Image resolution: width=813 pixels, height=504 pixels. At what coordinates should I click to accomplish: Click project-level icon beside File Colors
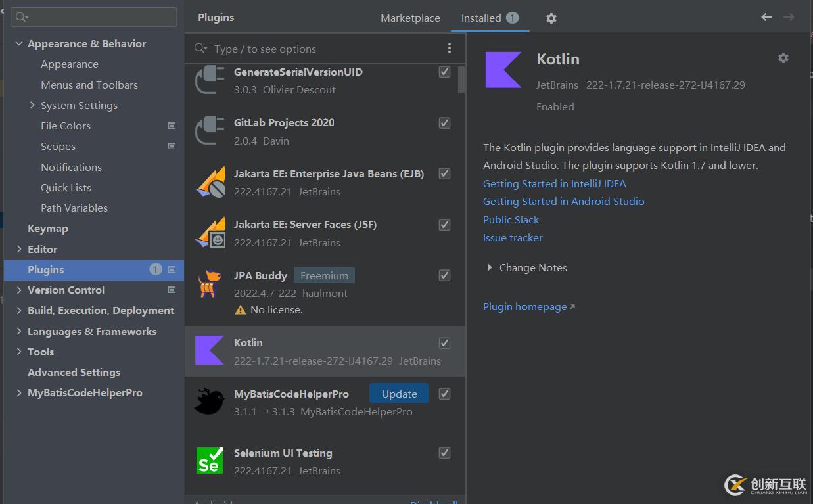coord(172,126)
